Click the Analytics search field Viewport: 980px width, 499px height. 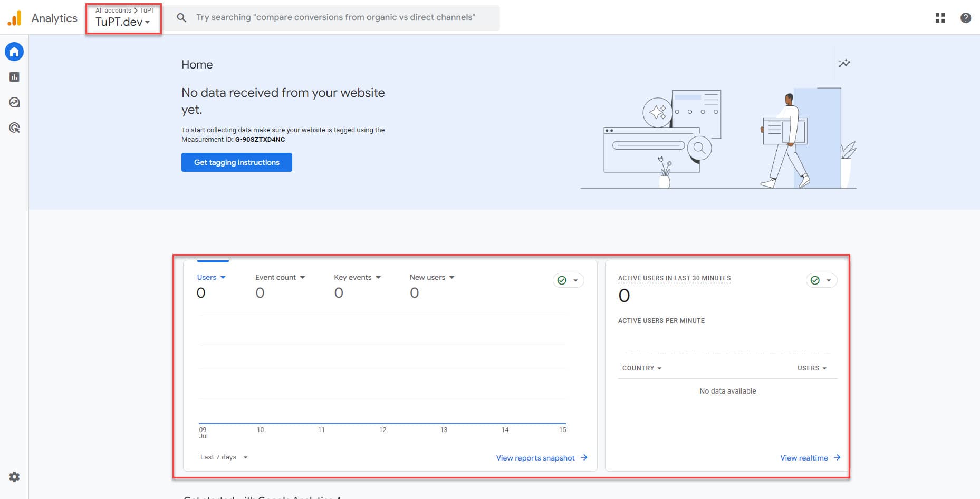click(x=335, y=17)
